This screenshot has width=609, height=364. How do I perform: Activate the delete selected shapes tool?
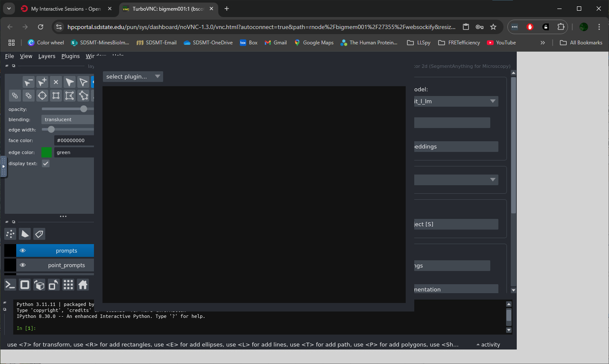click(56, 82)
